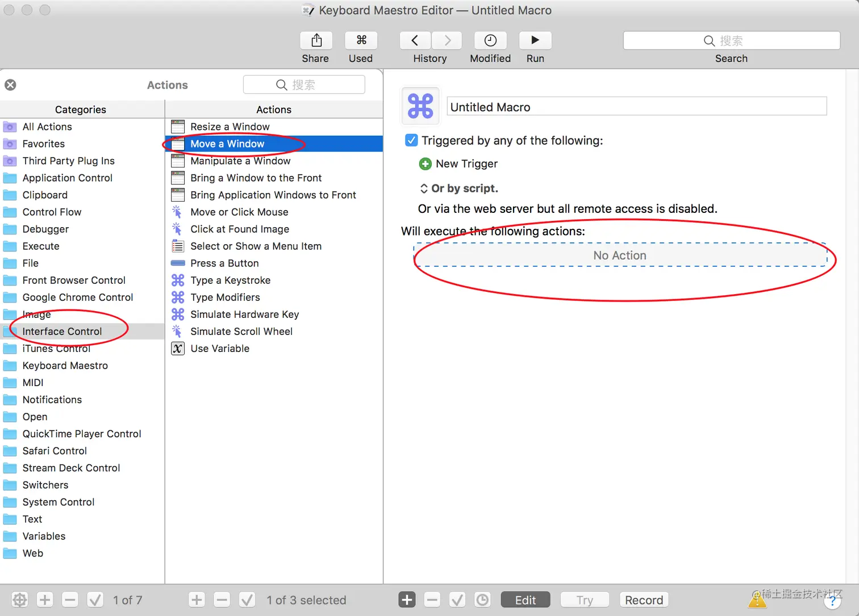Choose Type a Keystroke action
Image resolution: width=859 pixels, height=616 pixels.
pyautogui.click(x=274, y=280)
